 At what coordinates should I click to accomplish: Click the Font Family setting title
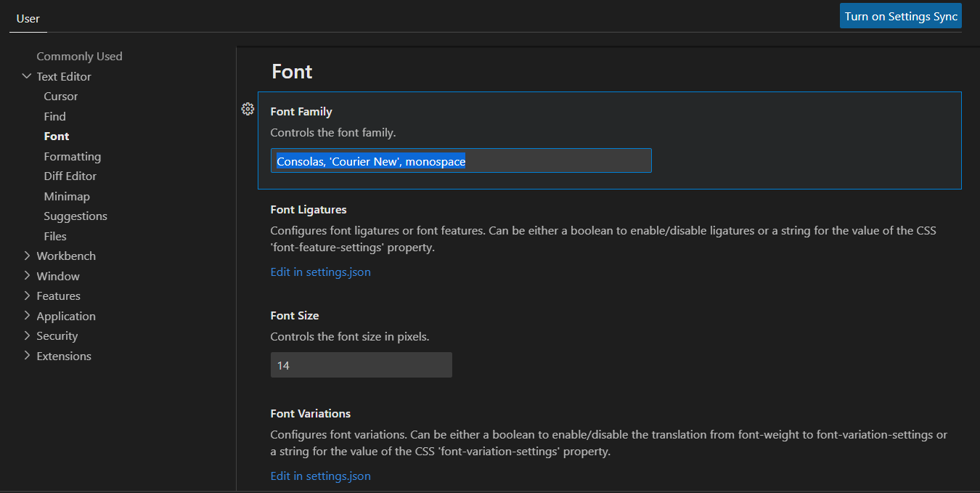301,112
